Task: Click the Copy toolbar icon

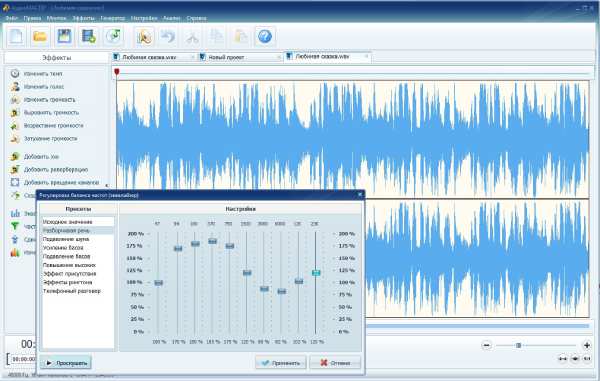Action: pyautogui.click(x=217, y=36)
